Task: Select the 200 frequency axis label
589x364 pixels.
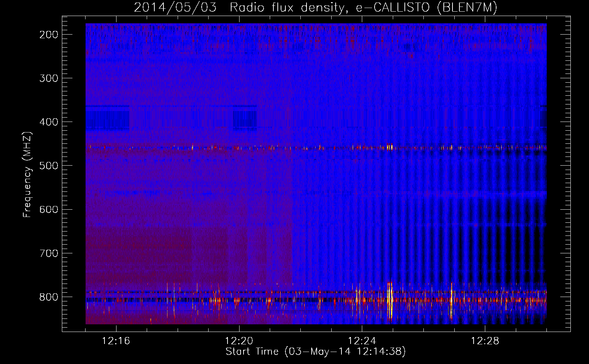Action: click(49, 35)
